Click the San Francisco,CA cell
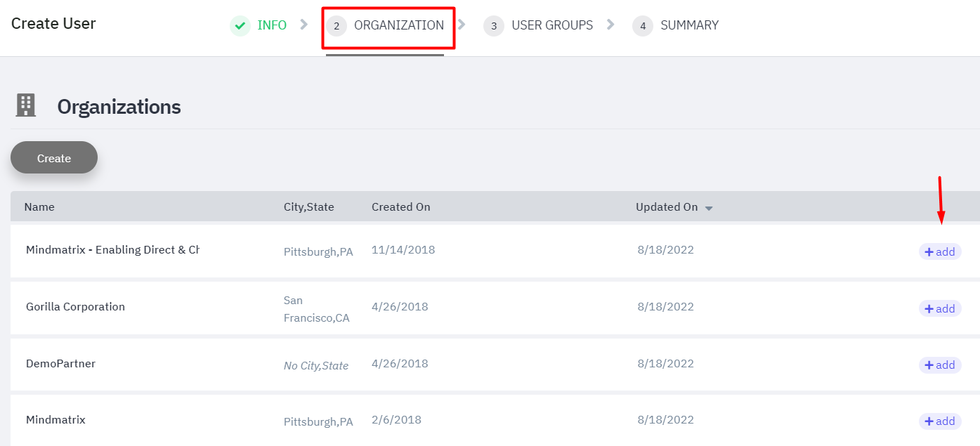This screenshot has height=446, width=980. tap(317, 309)
